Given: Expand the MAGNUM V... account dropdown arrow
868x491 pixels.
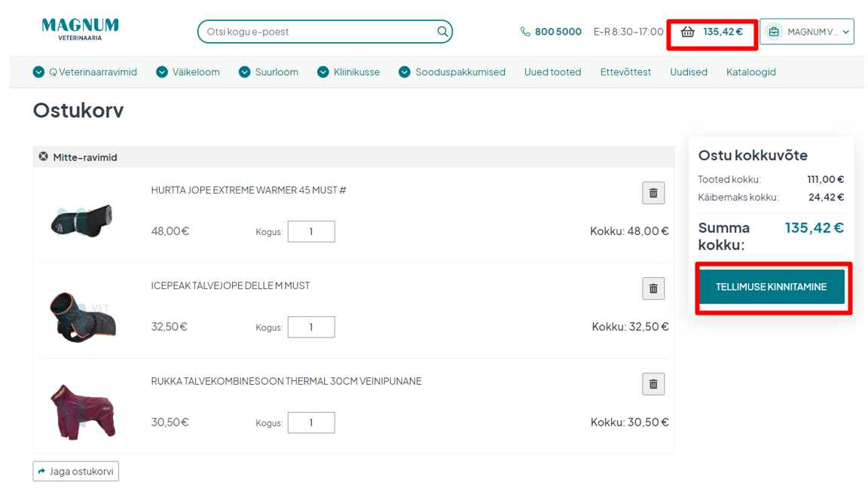Looking at the screenshot, I should 846,32.
